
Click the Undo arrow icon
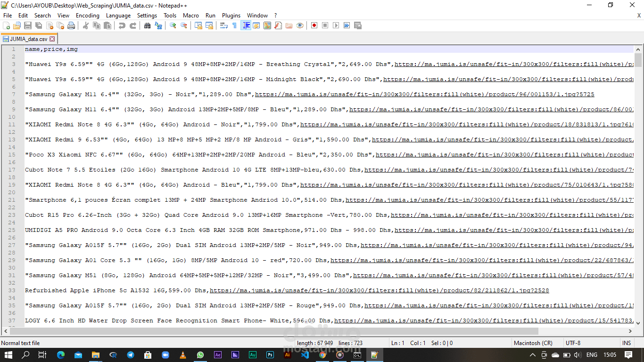[x=122, y=25]
